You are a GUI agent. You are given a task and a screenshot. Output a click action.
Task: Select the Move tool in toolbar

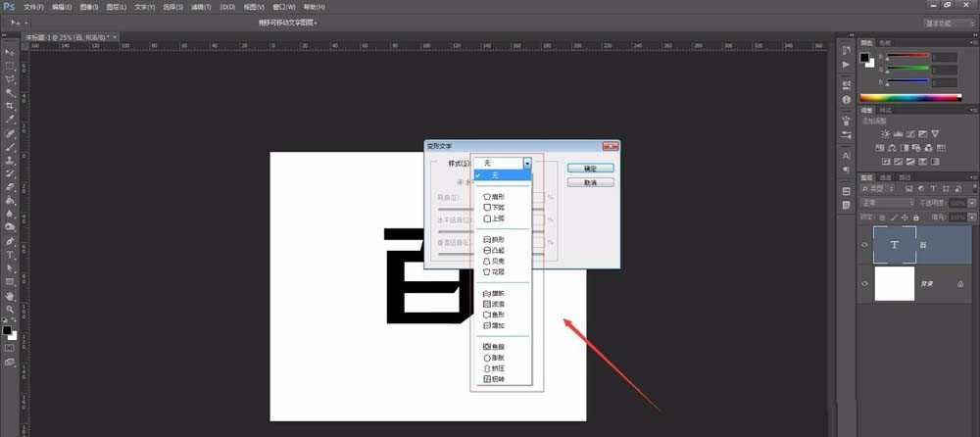[10, 51]
